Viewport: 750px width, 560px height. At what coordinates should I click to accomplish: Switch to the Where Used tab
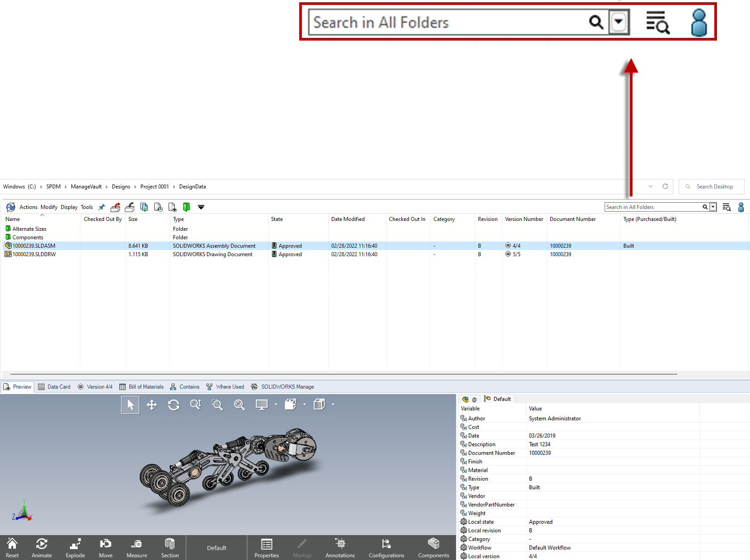(225, 387)
